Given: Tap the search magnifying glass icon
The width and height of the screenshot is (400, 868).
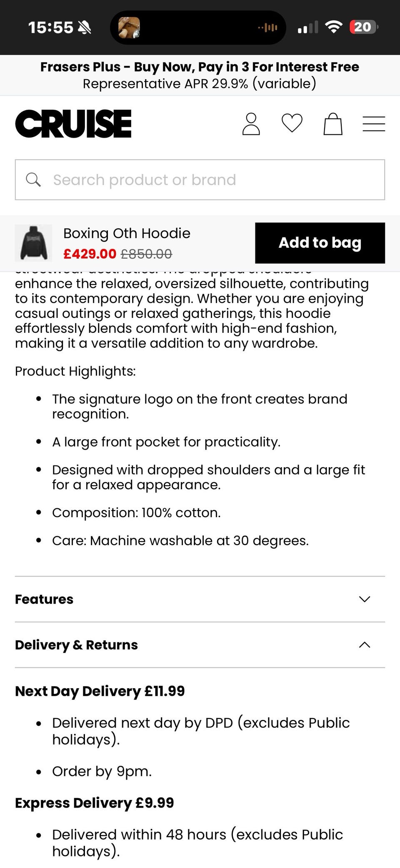Looking at the screenshot, I should coord(33,180).
